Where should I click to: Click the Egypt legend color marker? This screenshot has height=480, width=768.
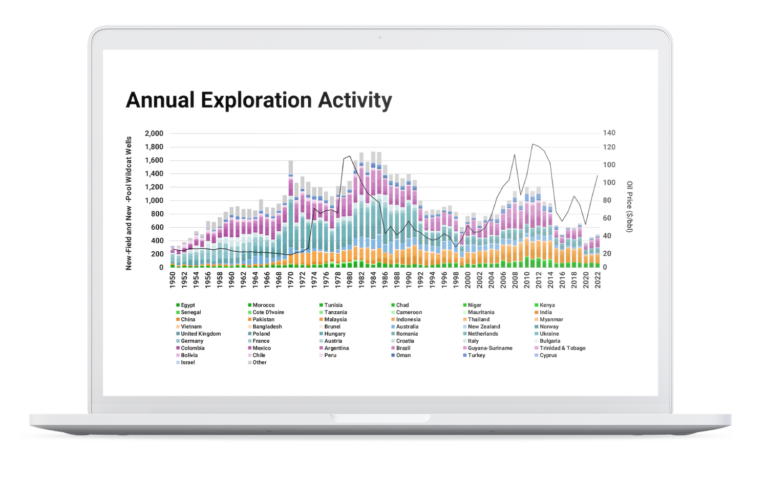177,304
